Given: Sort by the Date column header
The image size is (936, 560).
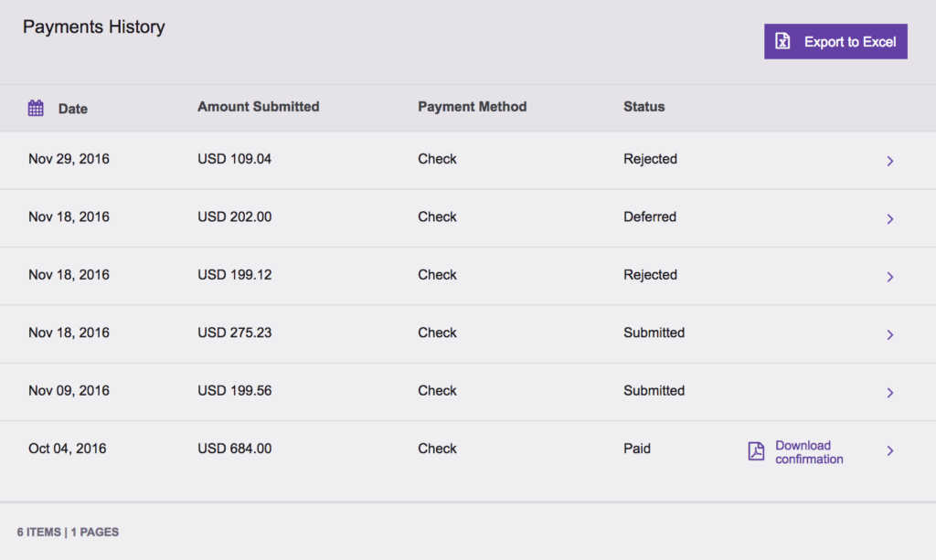Looking at the screenshot, I should point(73,109).
